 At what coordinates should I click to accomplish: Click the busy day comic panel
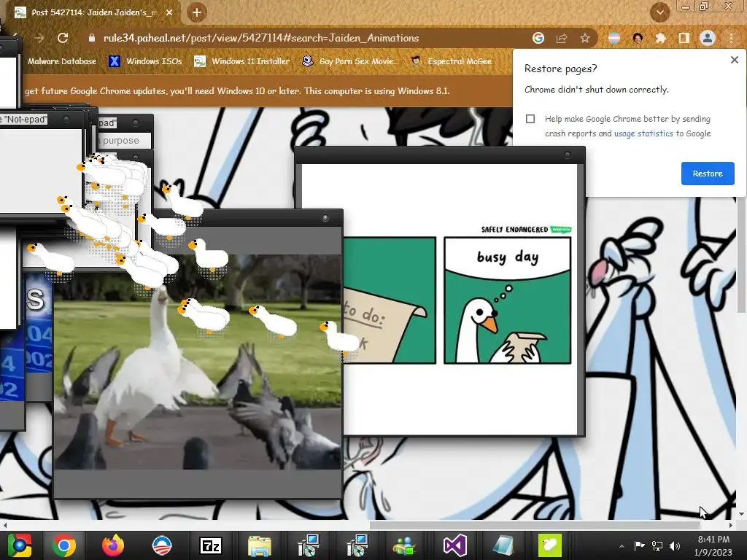coord(508,300)
